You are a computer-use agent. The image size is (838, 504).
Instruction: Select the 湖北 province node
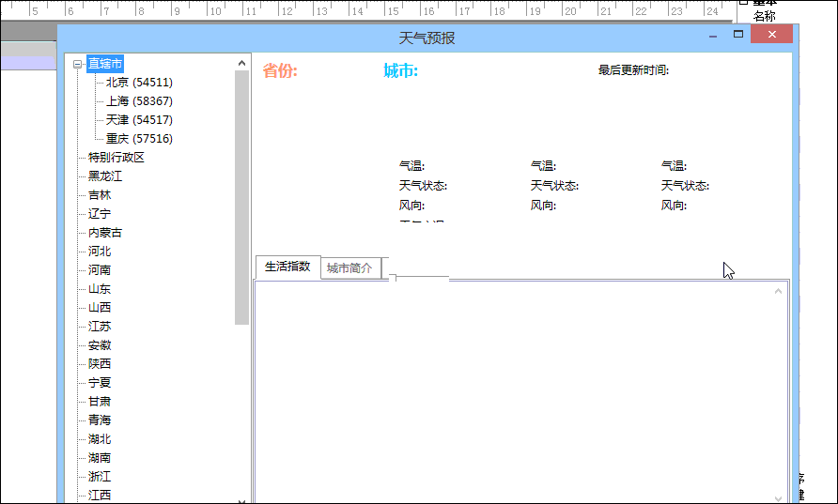click(x=100, y=439)
